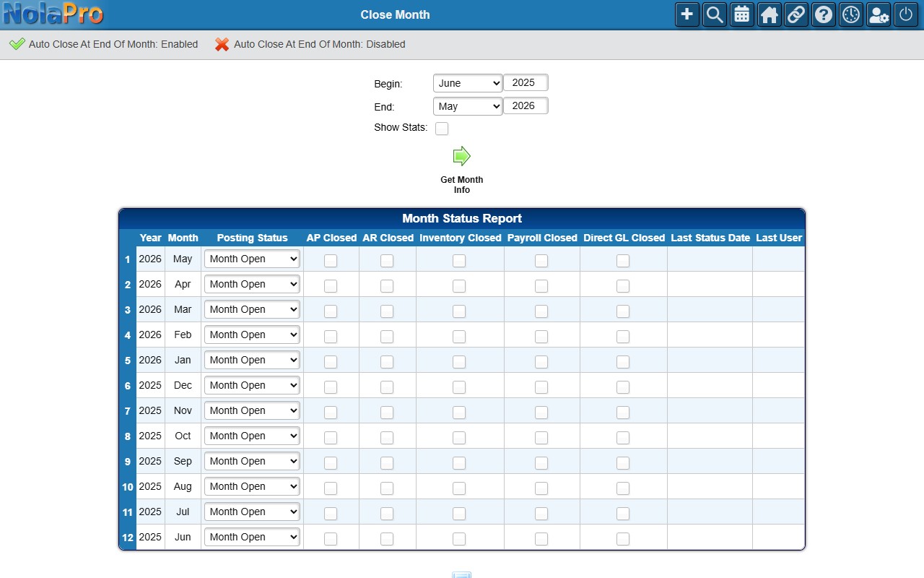Click the NolaPro logo
The width and height of the screenshot is (924, 578).
[53, 14]
